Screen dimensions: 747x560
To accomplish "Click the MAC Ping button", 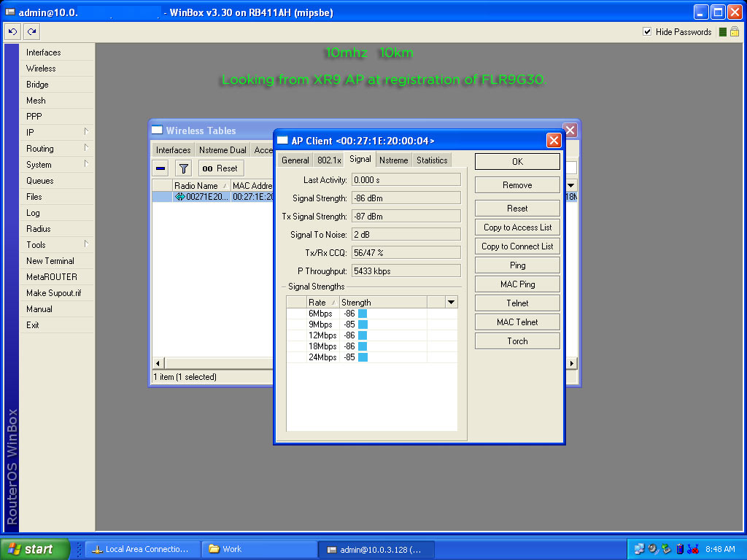I will [x=517, y=284].
